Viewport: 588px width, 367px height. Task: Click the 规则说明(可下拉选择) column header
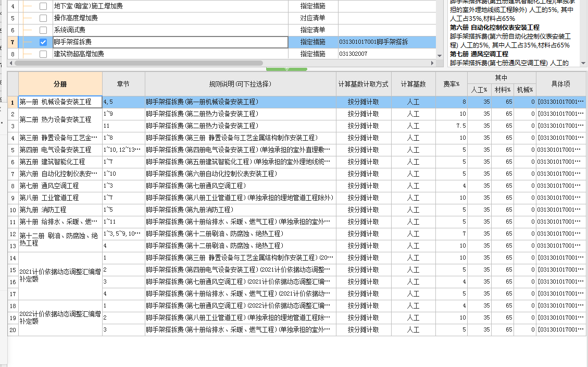tap(241, 84)
